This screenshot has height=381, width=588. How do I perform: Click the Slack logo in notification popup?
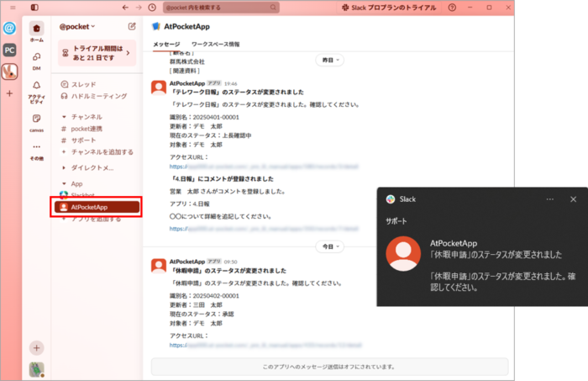pos(391,199)
